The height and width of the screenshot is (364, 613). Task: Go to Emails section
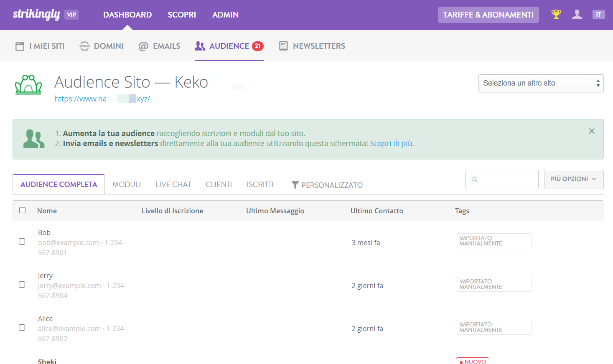[159, 46]
